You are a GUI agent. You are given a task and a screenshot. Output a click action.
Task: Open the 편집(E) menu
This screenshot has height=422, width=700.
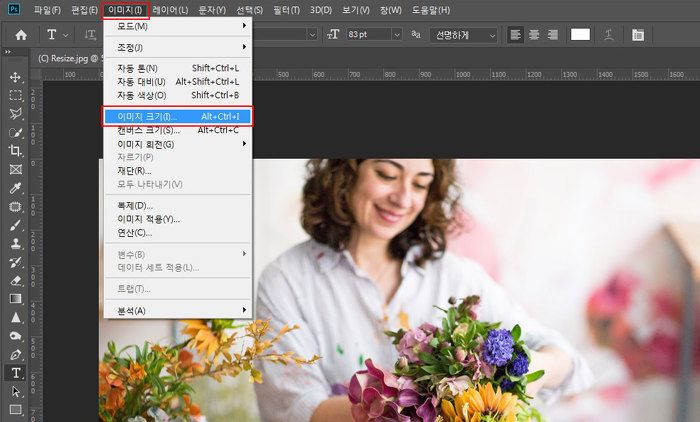(x=84, y=10)
